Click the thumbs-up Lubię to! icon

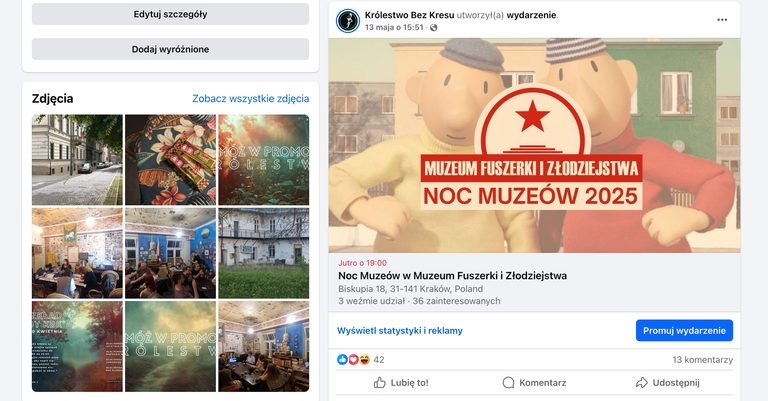tap(380, 383)
